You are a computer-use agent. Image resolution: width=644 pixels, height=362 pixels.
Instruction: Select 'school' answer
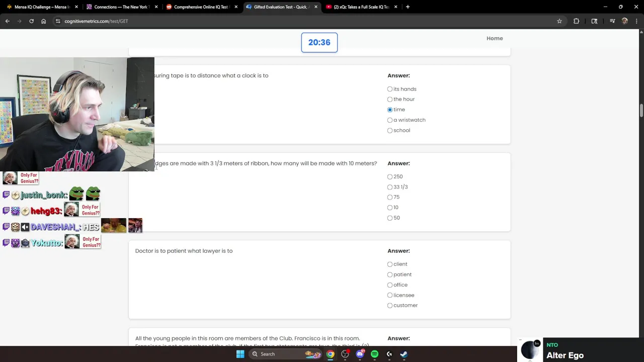coord(390,130)
